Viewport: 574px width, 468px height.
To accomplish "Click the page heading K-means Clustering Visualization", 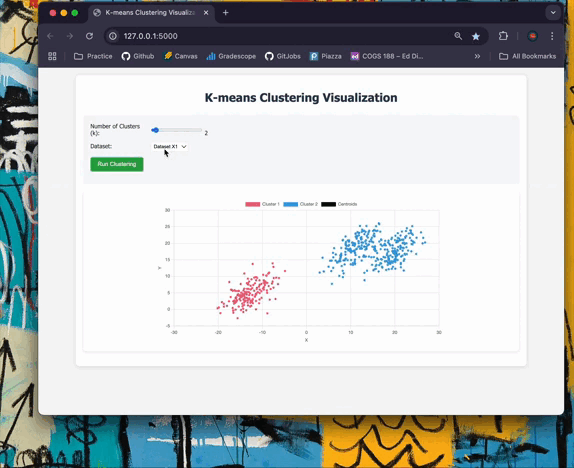I will (x=301, y=98).
